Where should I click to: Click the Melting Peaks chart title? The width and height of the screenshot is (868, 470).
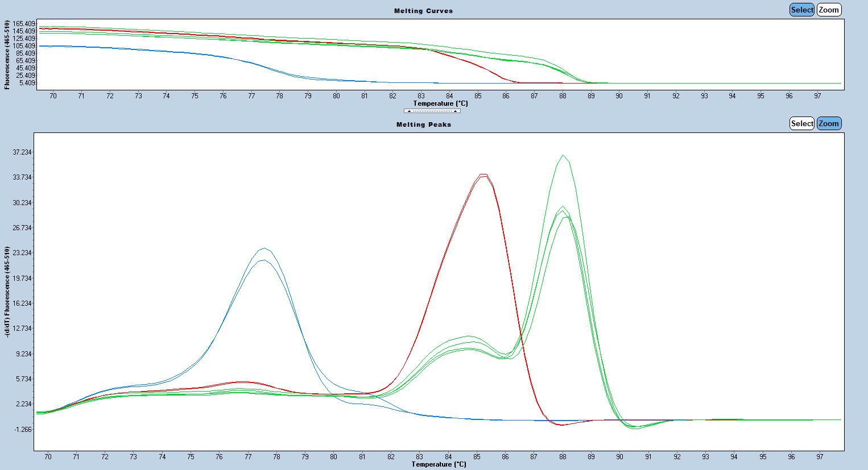pos(423,124)
